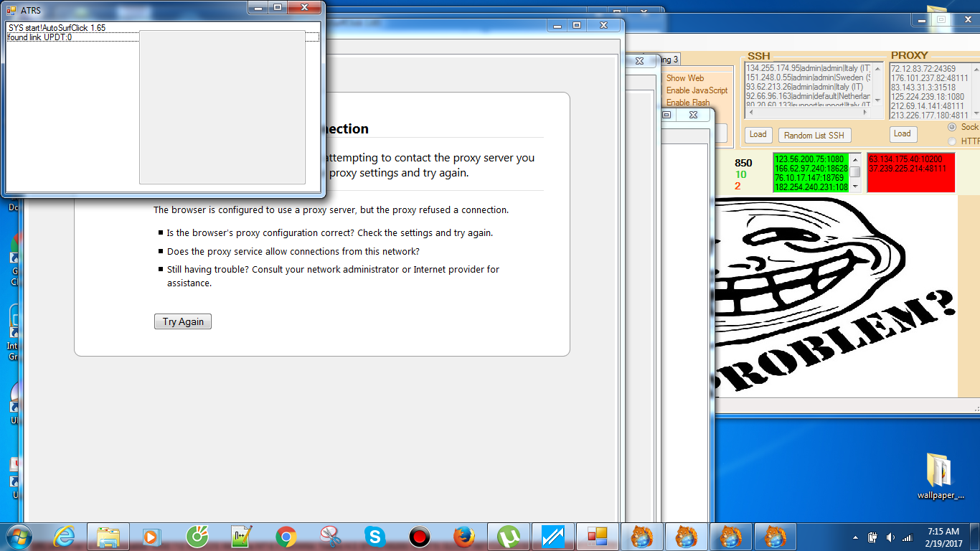Open the Snipping Tool taskbar icon
This screenshot has height=551, width=980.
pos(331,536)
